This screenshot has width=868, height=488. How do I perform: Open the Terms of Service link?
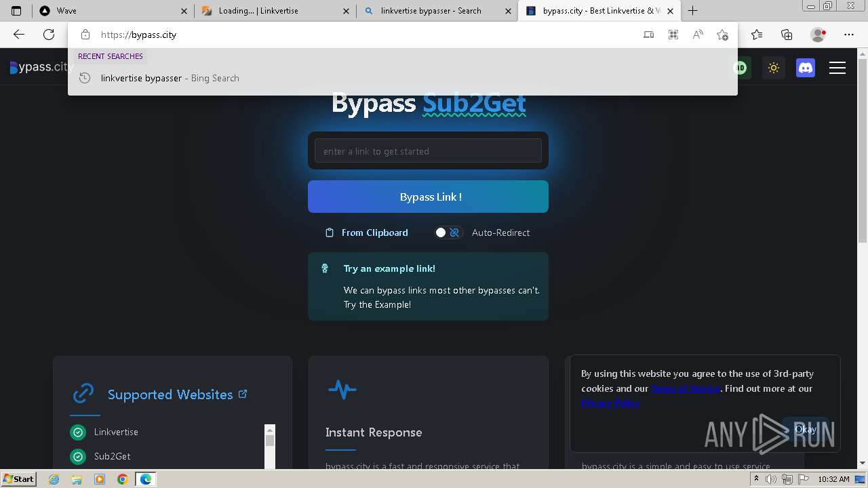click(x=686, y=388)
